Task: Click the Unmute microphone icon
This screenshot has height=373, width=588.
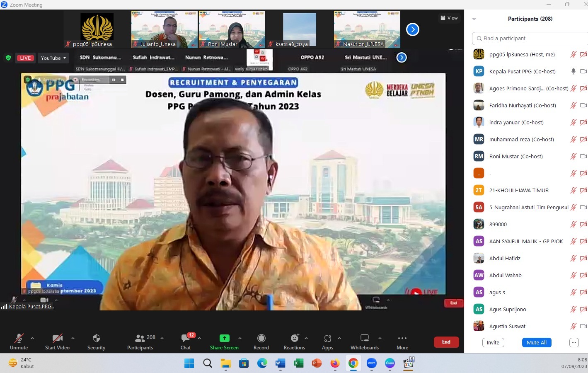Action: [x=19, y=338]
